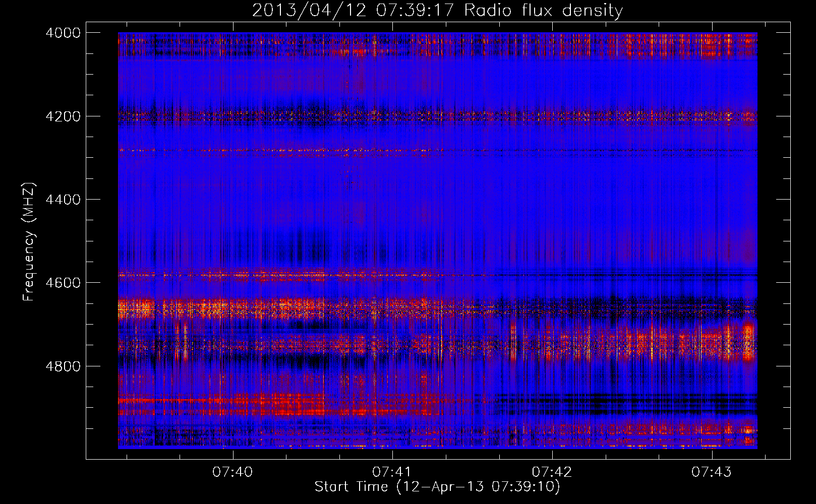Click the plot title "2013/04/12 07:39:17 Radio flux density"
816x504 pixels.
click(x=438, y=11)
